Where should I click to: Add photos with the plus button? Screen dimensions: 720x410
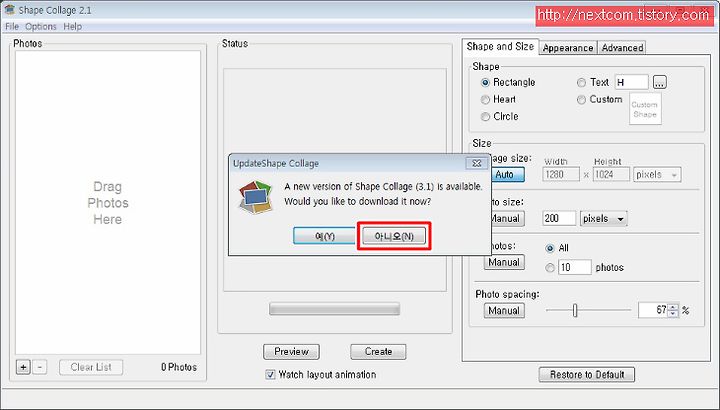pyautogui.click(x=23, y=367)
